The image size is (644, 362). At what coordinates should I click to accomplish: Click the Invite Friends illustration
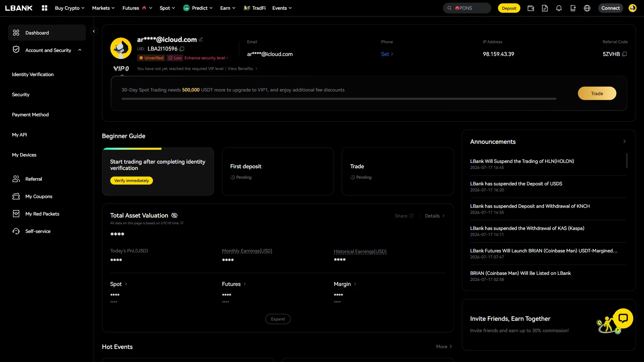pos(609,324)
